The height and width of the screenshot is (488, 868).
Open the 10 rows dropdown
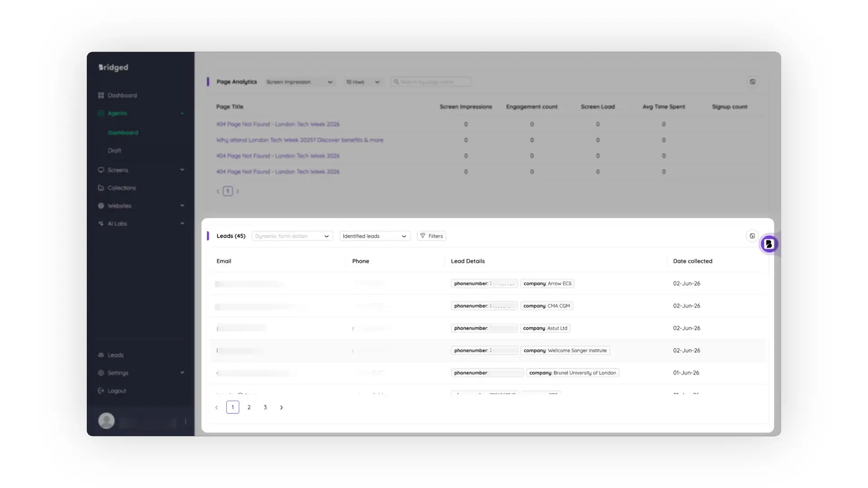pyautogui.click(x=363, y=82)
